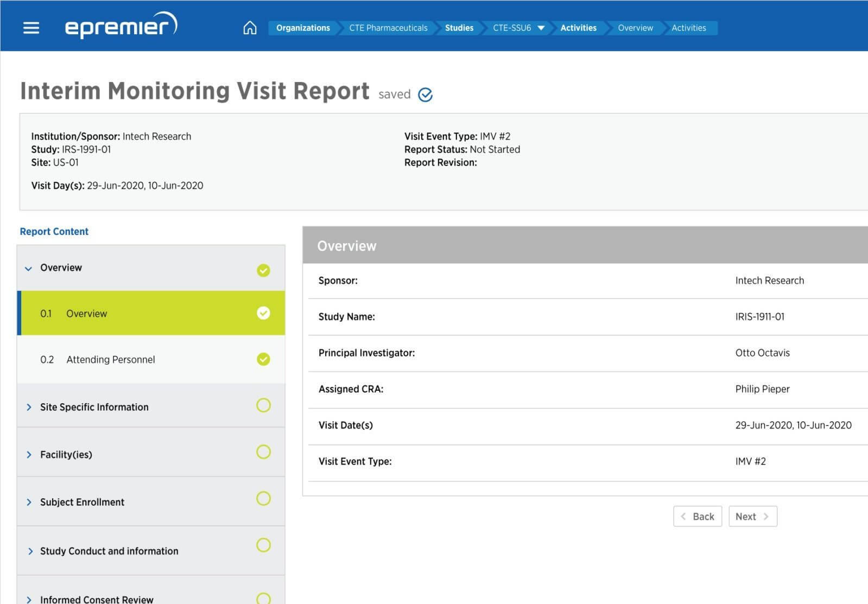Select the Organizations breadcrumb
This screenshot has width=868, height=604.
click(303, 28)
